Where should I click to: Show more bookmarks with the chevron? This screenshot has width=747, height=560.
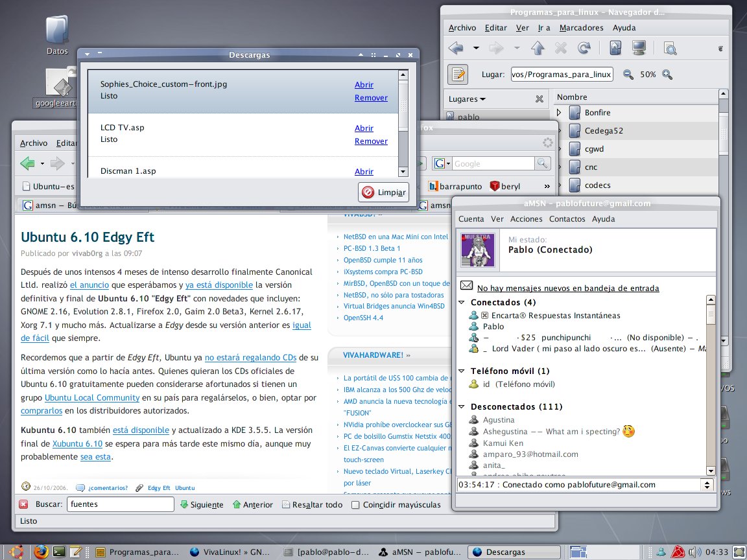click(x=547, y=186)
